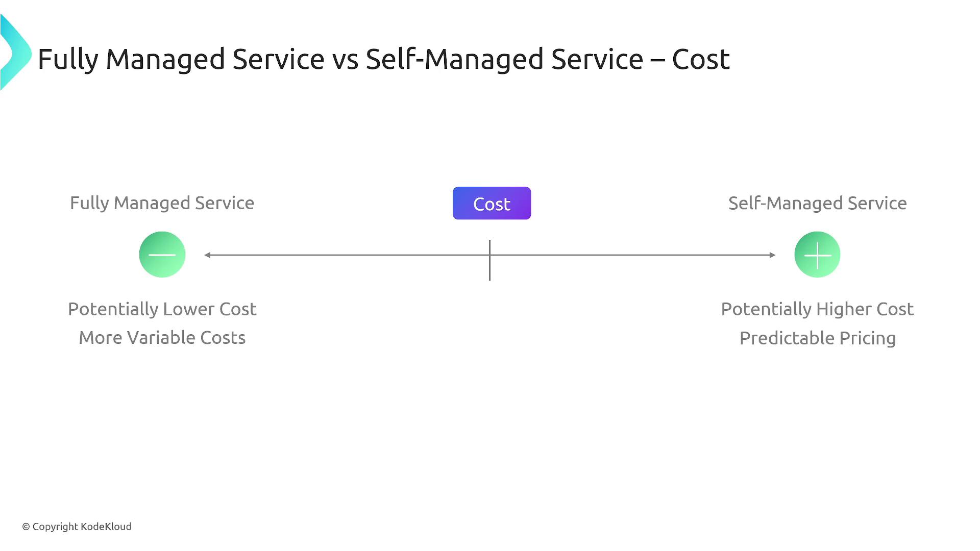Image resolution: width=980 pixels, height=551 pixels.
Task: Click the Potentially Higher Cost text
Action: pos(817,309)
